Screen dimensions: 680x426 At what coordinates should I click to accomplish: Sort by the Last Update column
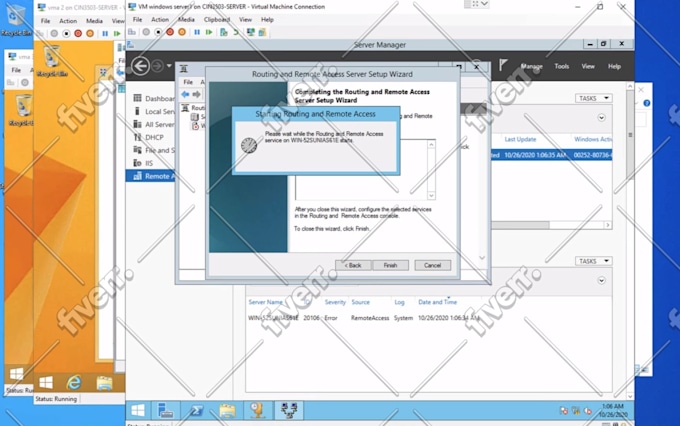pos(520,139)
